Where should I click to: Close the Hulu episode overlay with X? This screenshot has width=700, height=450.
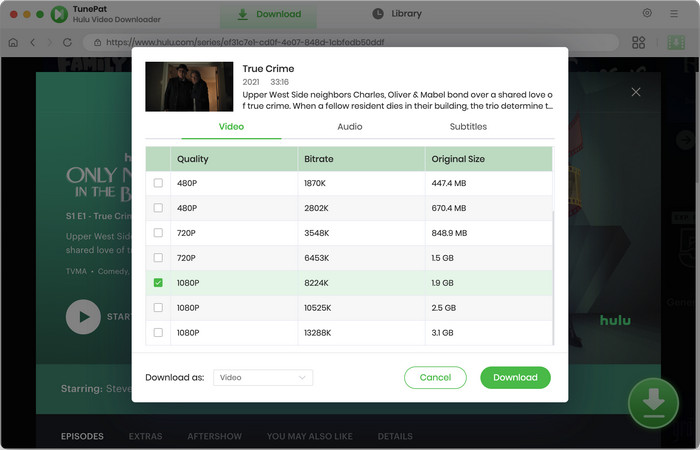click(x=636, y=92)
